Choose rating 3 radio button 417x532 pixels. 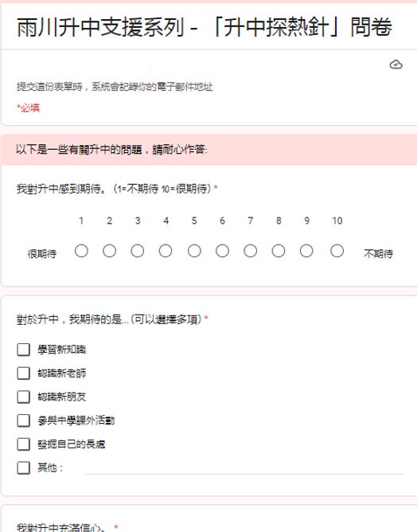click(x=138, y=251)
